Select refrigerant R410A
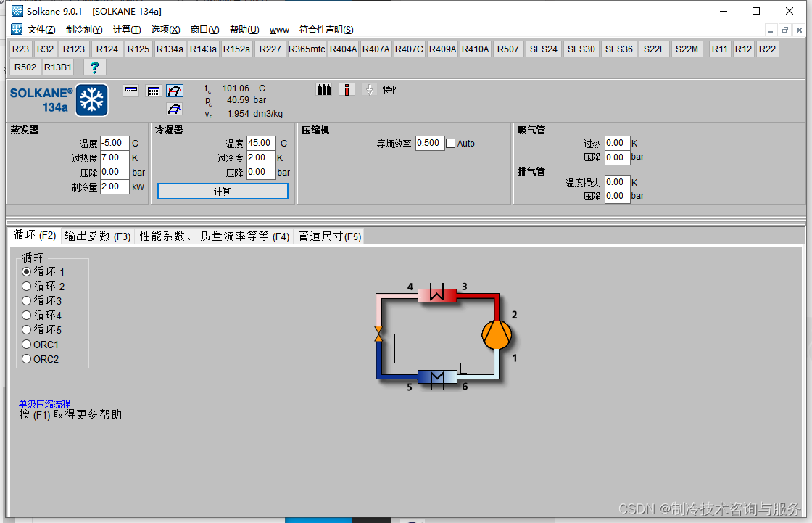 475,49
